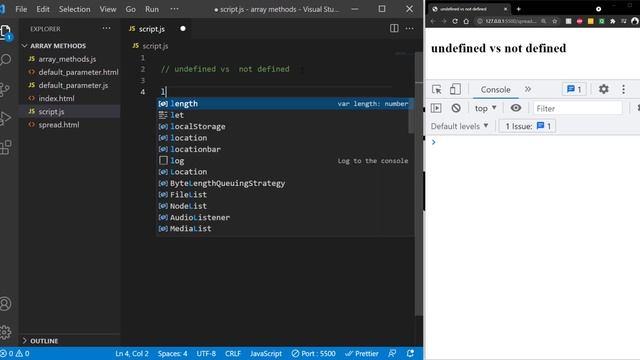Open editor More Actions ellipsis

point(409,28)
